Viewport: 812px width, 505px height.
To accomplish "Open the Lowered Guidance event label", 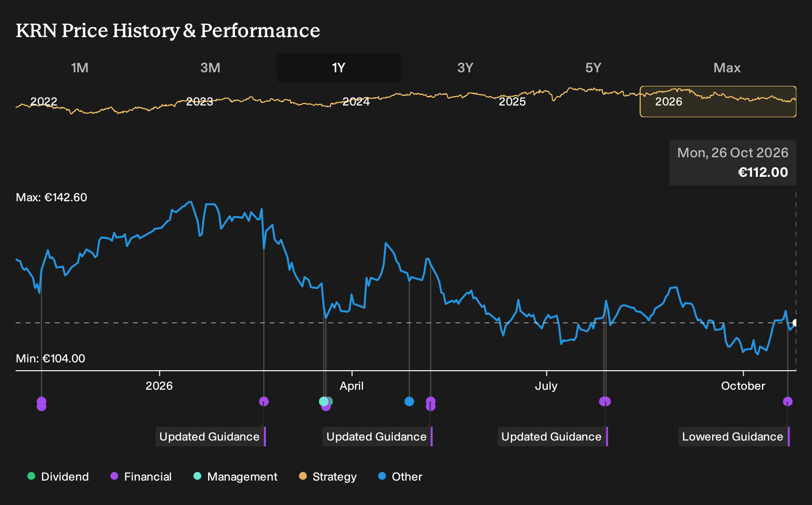I will 734,437.
